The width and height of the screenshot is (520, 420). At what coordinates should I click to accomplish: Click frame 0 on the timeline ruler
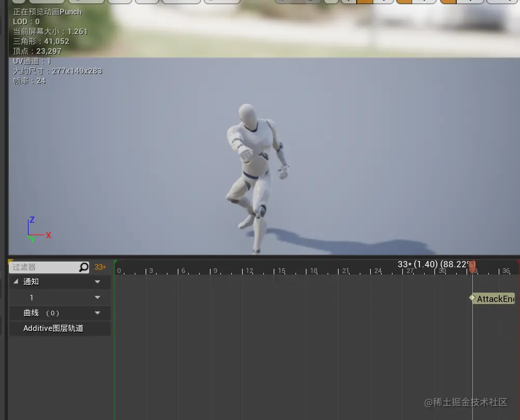(119, 271)
